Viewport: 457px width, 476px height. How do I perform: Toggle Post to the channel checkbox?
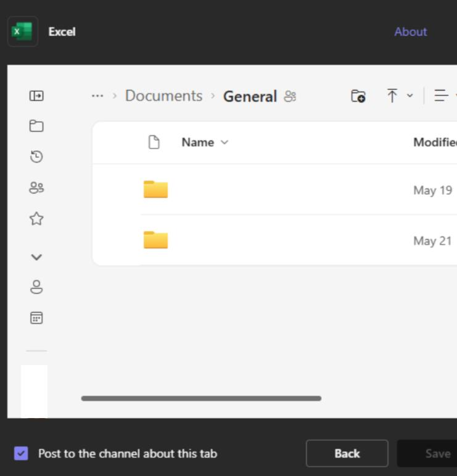pos(21,454)
